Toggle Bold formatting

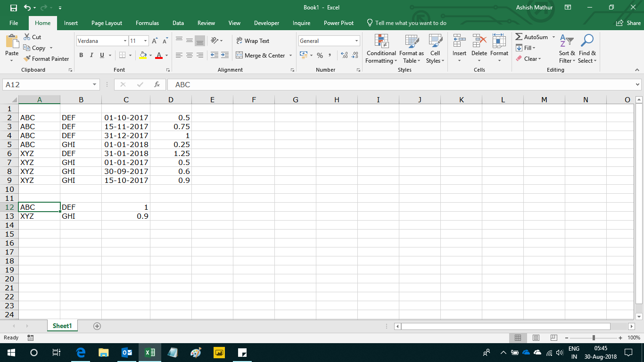pyautogui.click(x=81, y=56)
